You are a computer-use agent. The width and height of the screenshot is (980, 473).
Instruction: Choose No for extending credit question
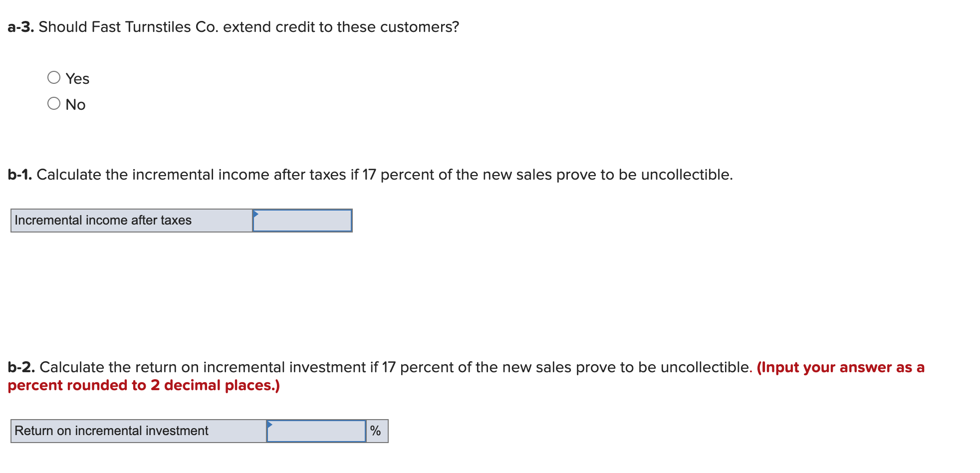pos(54,104)
